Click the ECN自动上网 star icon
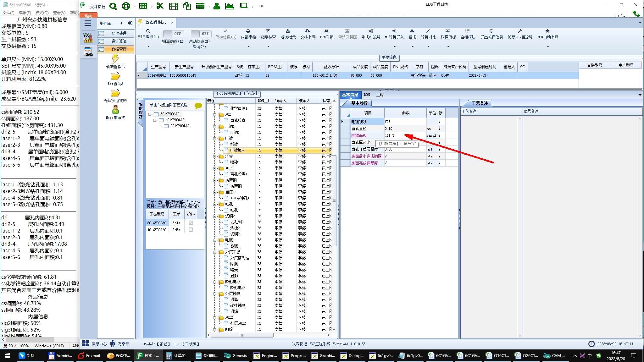The width and height of the screenshot is (644, 362). click(547, 31)
